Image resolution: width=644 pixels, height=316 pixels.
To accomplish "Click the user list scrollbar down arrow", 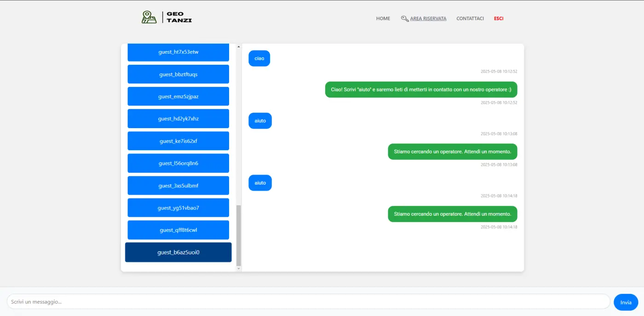I will (238, 269).
